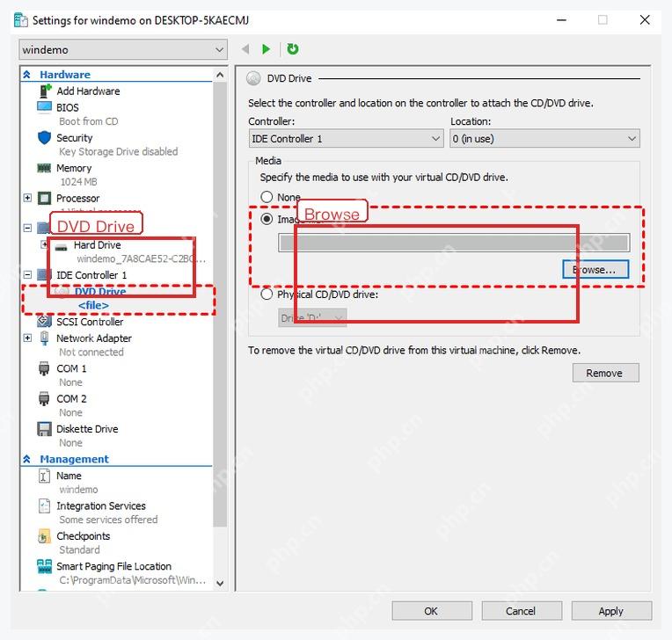Viewport: 672px width, 640px height.
Task: Click the image file path field
Action: 454,243
